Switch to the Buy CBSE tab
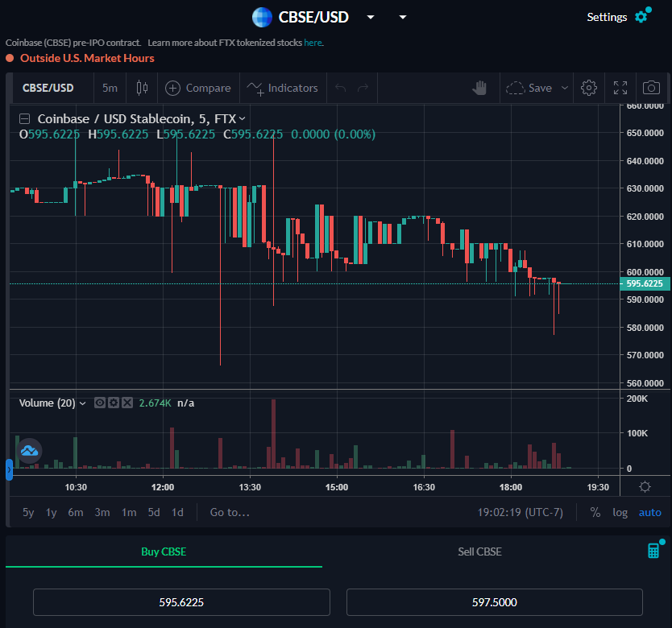 click(x=164, y=552)
